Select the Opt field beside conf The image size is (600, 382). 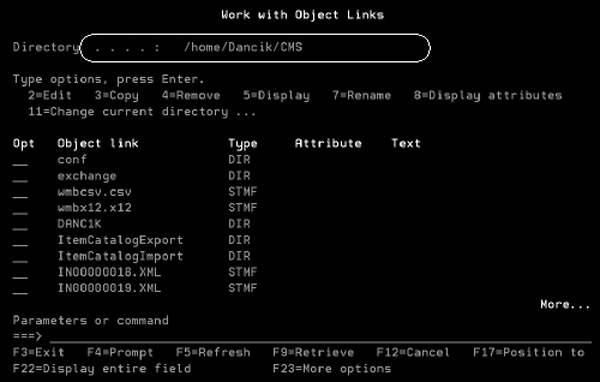(x=20, y=160)
